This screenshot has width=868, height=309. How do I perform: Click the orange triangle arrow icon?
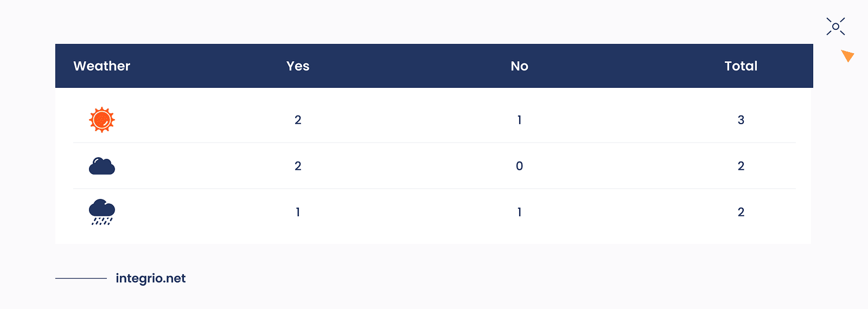coord(847,55)
